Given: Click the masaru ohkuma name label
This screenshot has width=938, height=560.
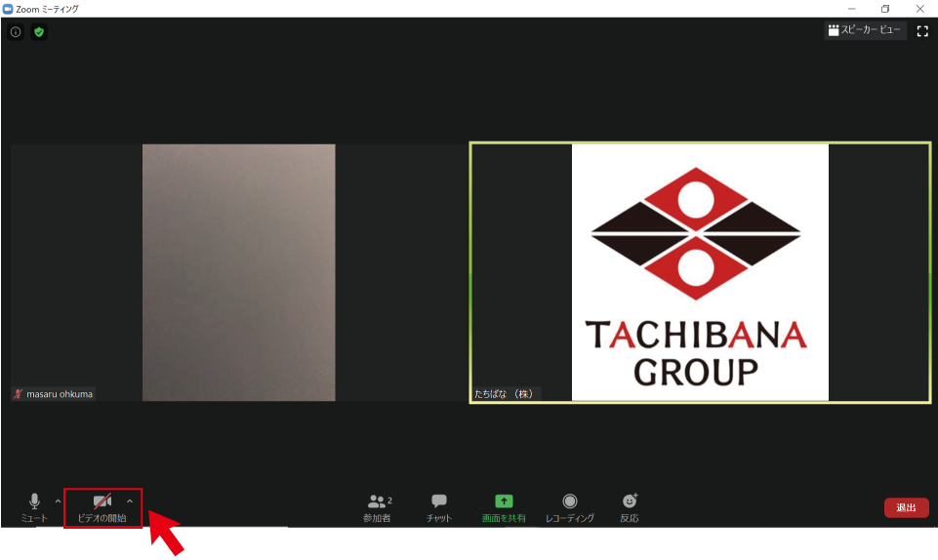Looking at the screenshot, I should tap(54, 394).
